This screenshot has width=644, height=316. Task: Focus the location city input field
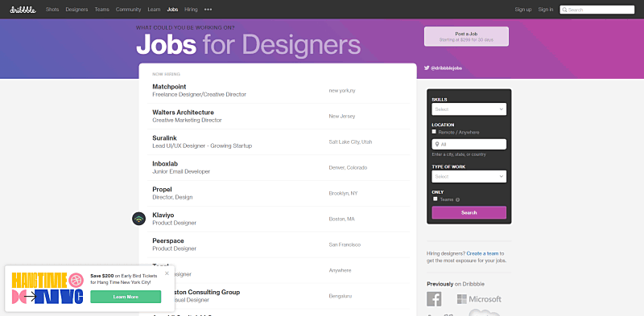(469, 145)
